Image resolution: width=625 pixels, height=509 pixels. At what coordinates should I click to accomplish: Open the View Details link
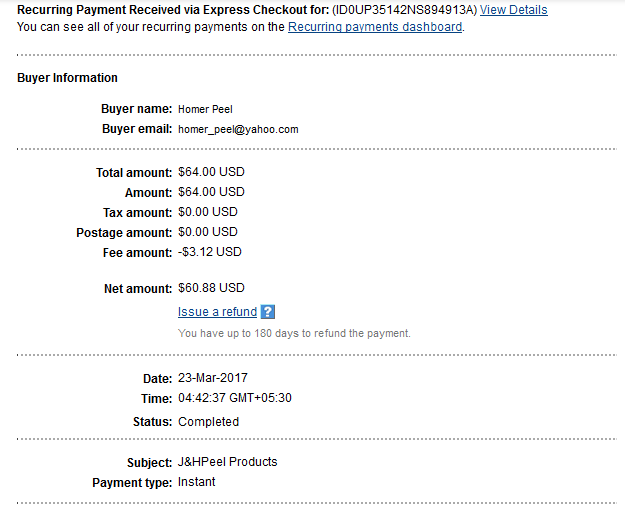pyautogui.click(x=513, y=10)
